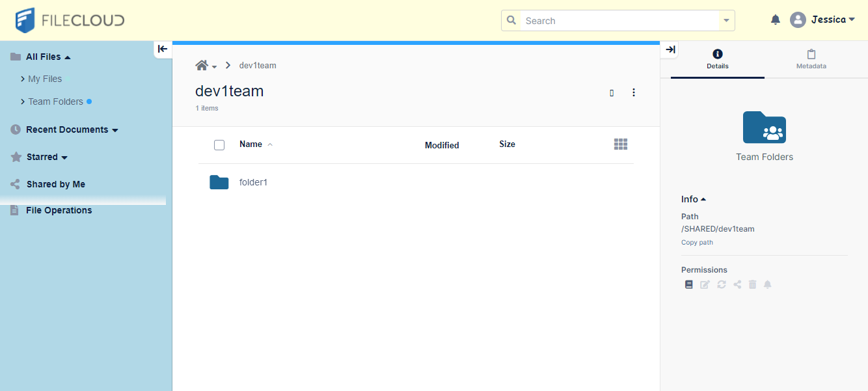Expand the Team Folders tree item
Viewport: 868px width, 391px height.
(x=23, y=102)
